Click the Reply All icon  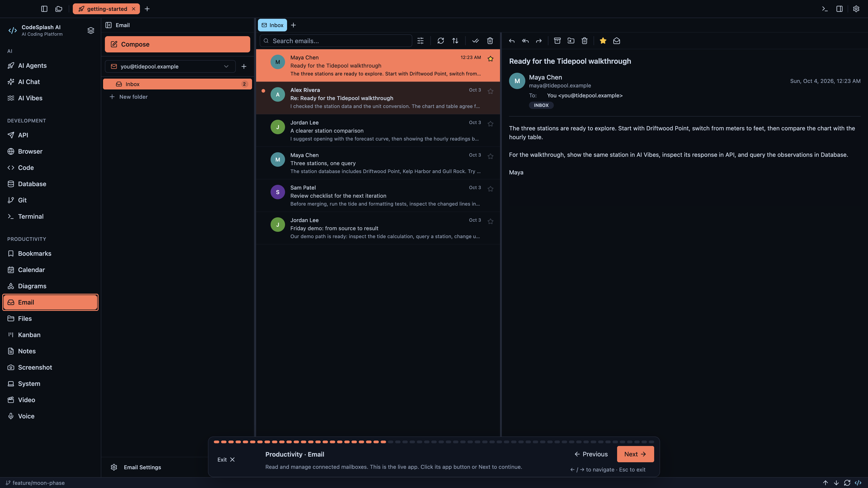[x=525, y=41]
